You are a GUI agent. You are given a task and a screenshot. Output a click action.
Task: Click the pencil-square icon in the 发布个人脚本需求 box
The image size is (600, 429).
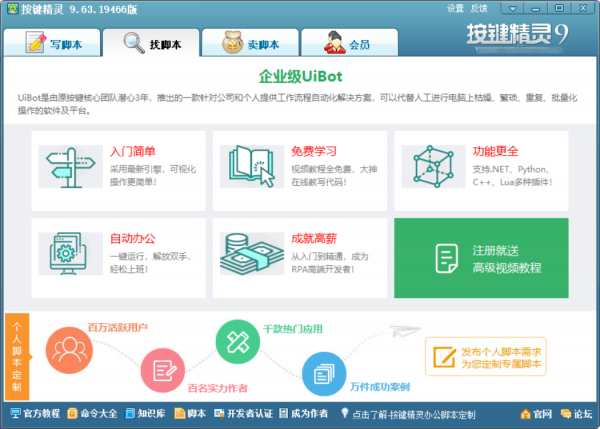tap(444, 357)
